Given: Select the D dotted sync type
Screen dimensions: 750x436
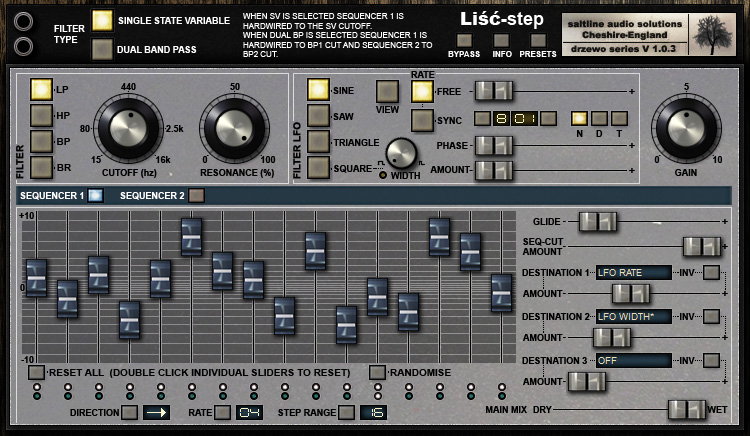Looking at the screenshot, I should (x=599, y=118).
